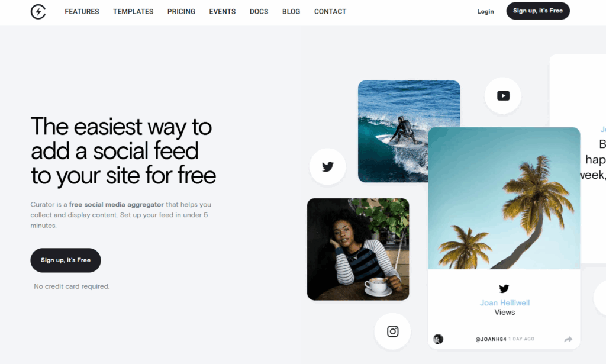
Task: Click the Instagram camera icon bubble
Action: (x=392, y=331)
